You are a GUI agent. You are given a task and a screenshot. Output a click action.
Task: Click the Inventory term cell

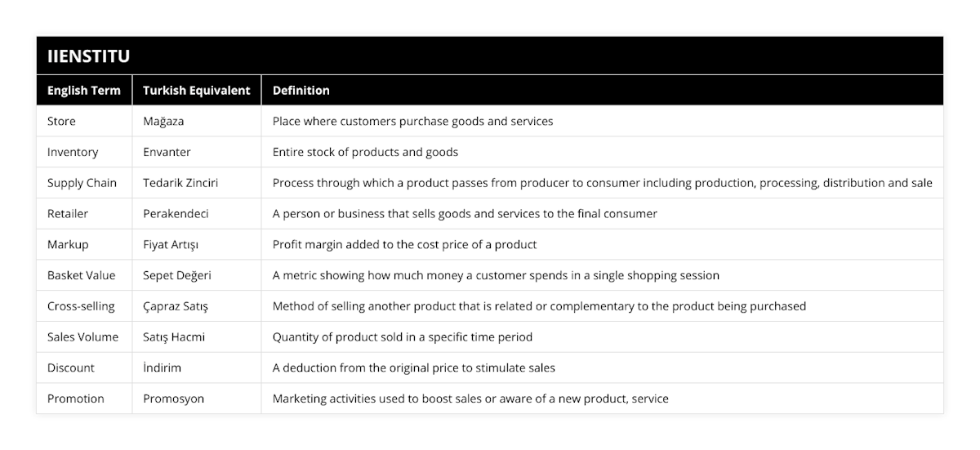pyautogui.click(x=73, y=152)
